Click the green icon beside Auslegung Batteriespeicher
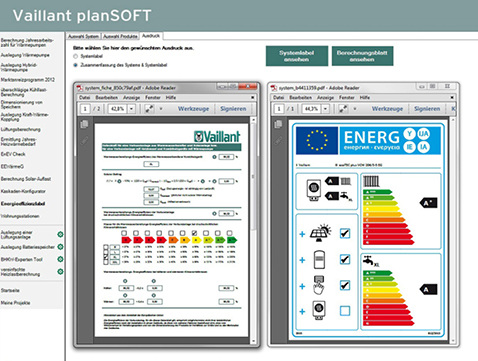Viewport: 478px width, 361px height. [60, 247]
